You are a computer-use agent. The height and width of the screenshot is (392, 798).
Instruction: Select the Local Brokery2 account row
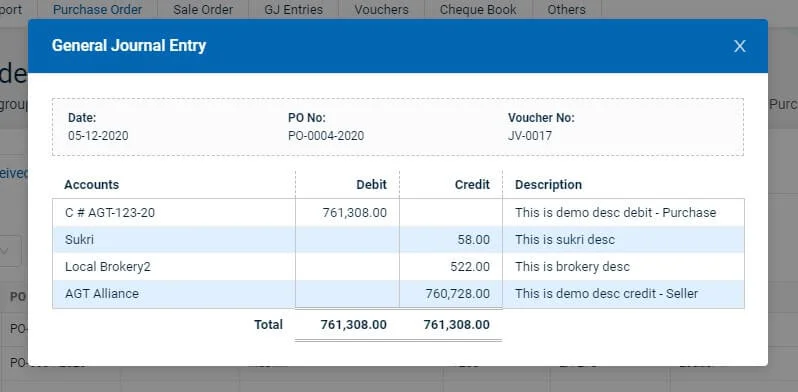(398, 266)
